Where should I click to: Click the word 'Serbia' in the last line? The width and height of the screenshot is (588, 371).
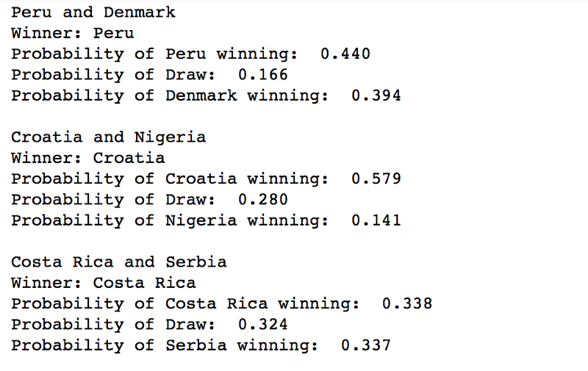[x=196, y=345]
